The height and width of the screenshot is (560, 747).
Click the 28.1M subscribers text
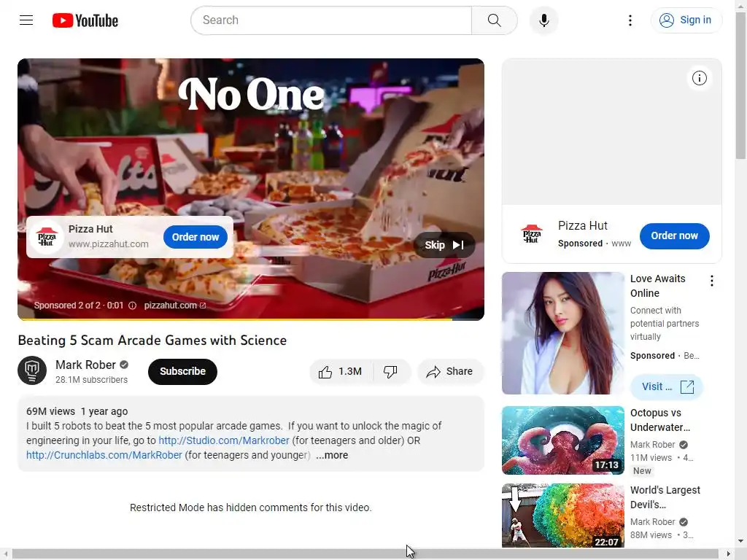pyautogui.click(x=91, y=379)
